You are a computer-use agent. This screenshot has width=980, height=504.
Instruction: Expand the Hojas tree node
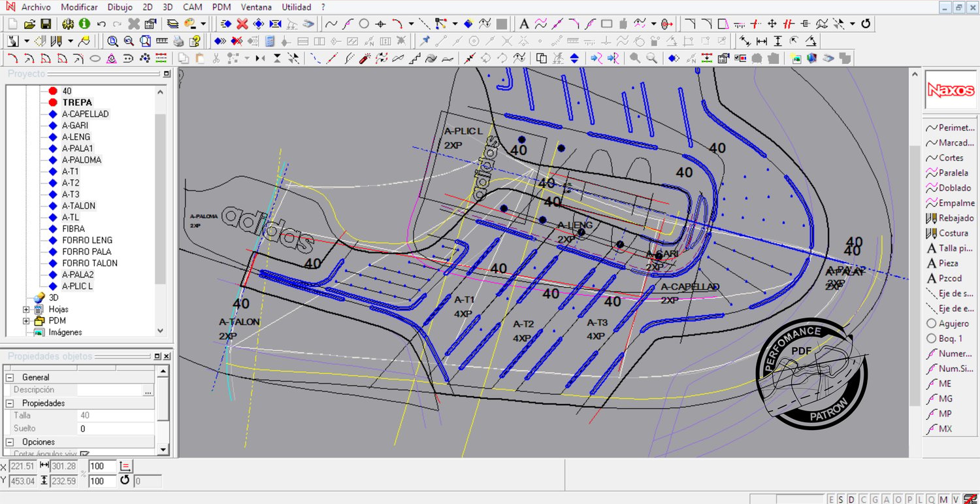[x=26, y=309]
